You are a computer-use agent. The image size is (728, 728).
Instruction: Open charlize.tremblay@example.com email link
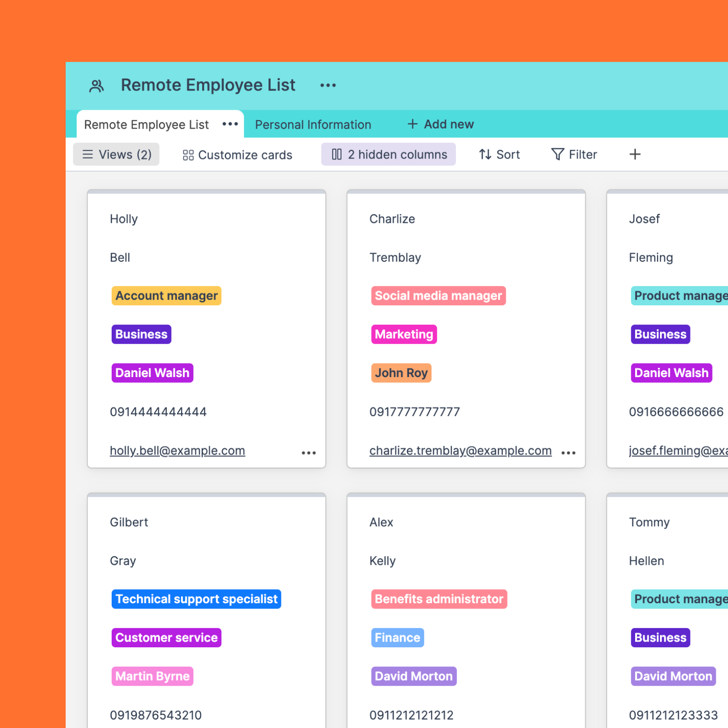point(460,450)
